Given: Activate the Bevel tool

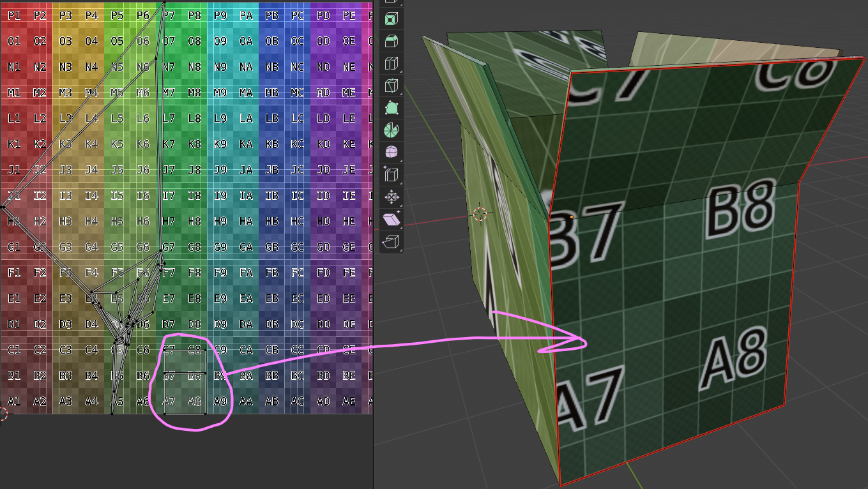Looking at the screenshot, I should tap(391, 41).
